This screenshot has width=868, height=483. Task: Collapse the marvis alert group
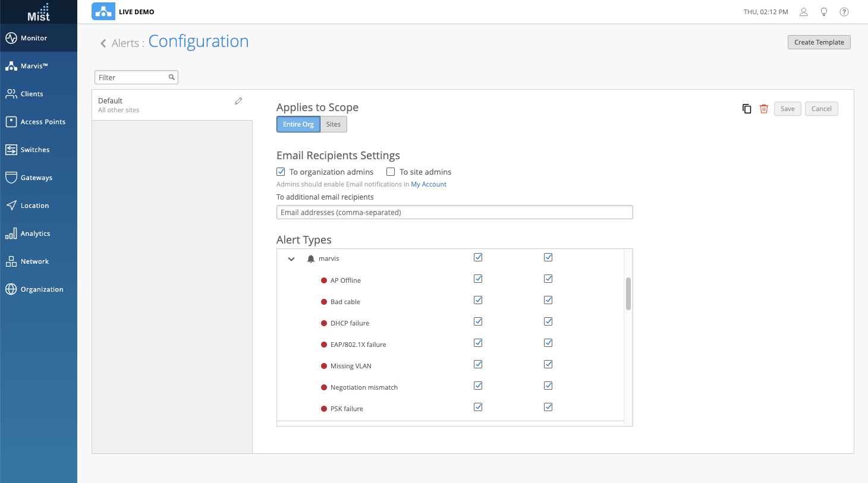pos(291,259)
